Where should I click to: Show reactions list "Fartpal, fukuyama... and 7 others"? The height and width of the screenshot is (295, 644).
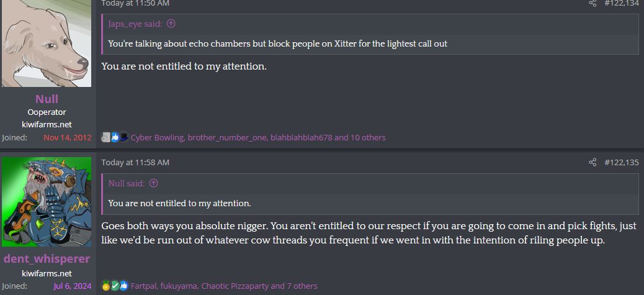(224, 286)
